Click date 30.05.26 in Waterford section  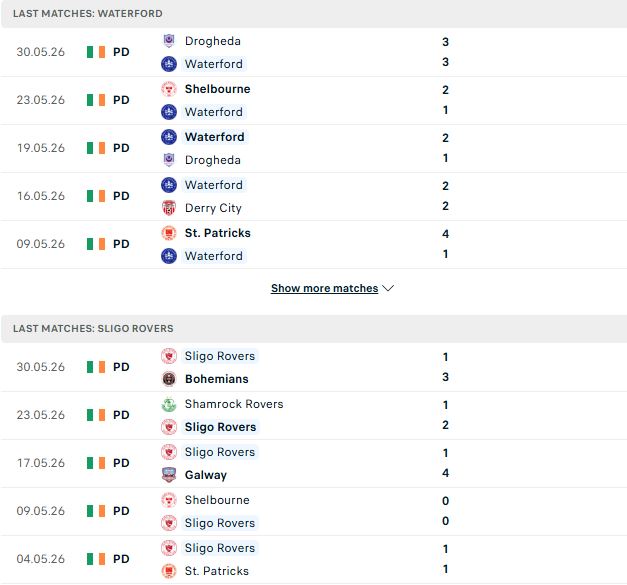[x=40, y=52]
